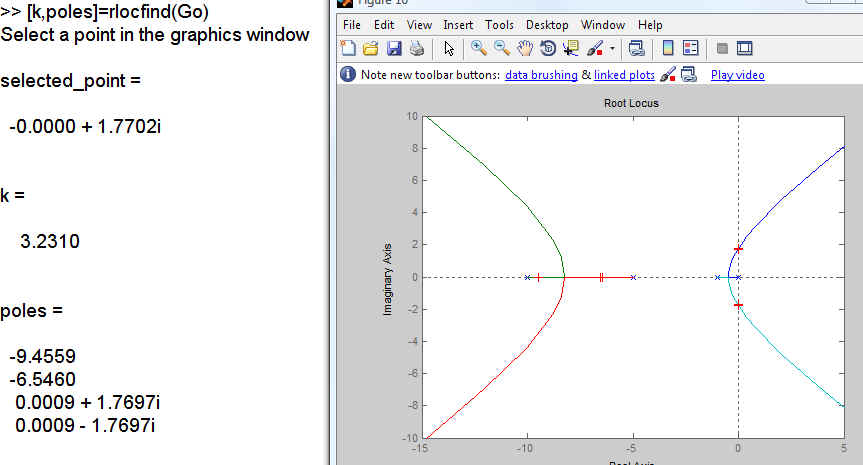
Task: Click the New Figure icon
Action: click(x=348, y=48)
